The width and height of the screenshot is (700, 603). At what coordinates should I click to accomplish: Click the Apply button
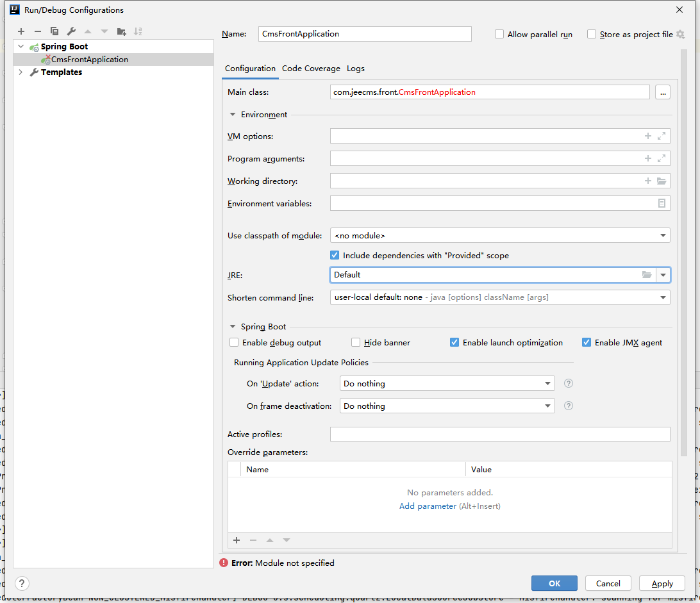tap(662, 583)
